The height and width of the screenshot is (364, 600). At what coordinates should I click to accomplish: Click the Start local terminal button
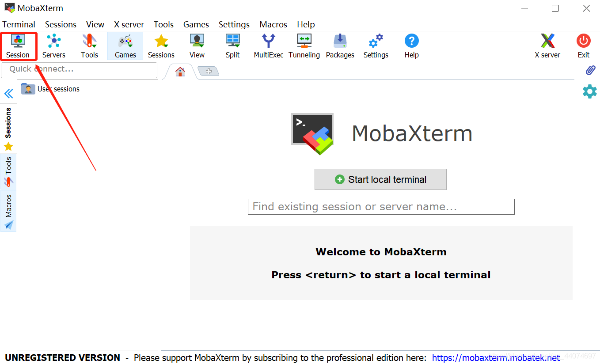pyautogui.click(x=380, y=179)
